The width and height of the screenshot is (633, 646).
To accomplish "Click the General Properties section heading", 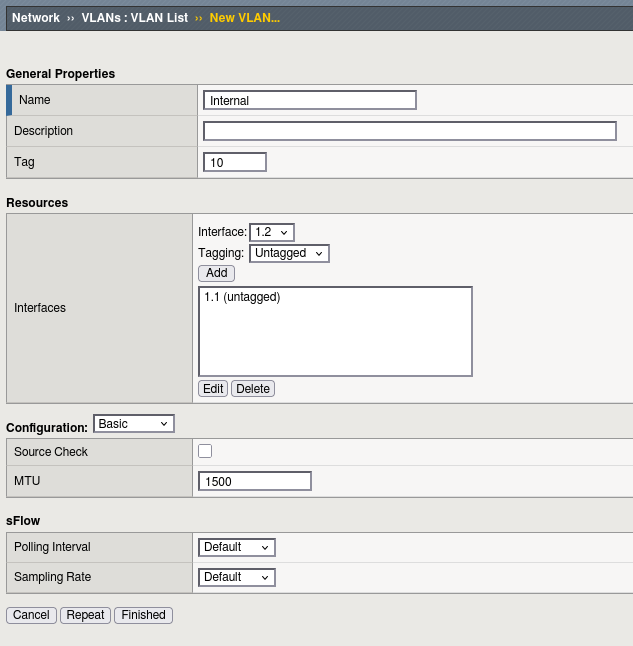I will coord(61,74).
